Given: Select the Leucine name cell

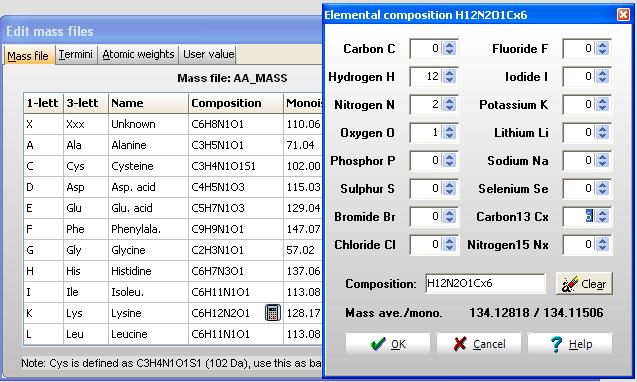Looking at the screenshot, I should [148, 334].
